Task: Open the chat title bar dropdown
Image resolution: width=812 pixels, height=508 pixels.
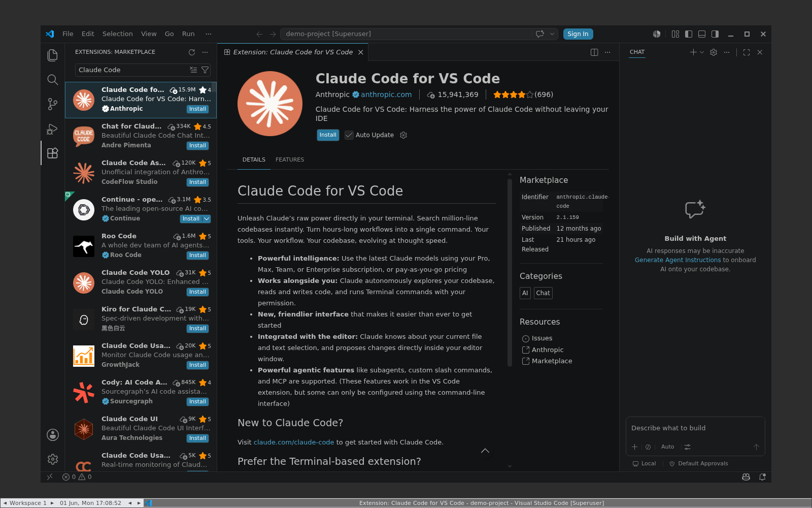Action: (552, 34)
